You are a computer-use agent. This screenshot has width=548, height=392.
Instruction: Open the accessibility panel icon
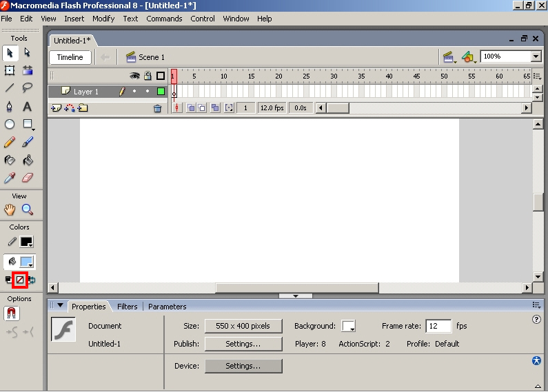tap(536, 360)
